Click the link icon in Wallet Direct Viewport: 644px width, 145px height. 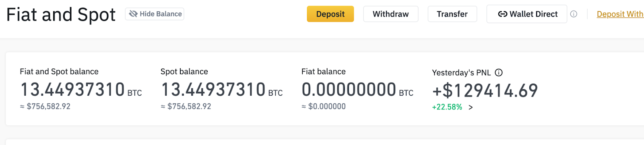click(503, 14)
